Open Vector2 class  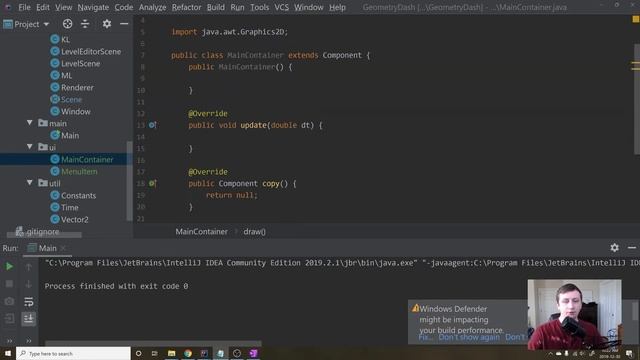click(74, 220)
